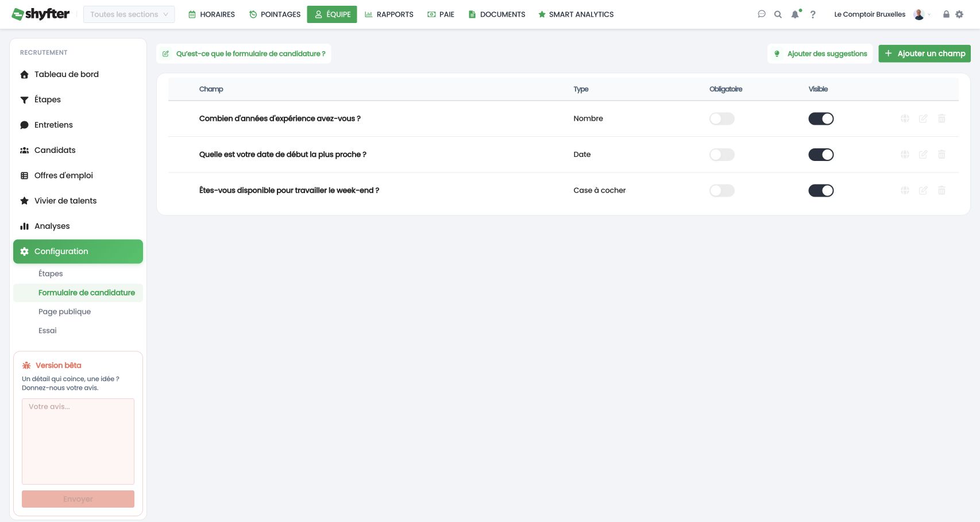Open the Toutes les sections dropdown
This screenshot has width=980, height=522.
[x=129, y=14]
